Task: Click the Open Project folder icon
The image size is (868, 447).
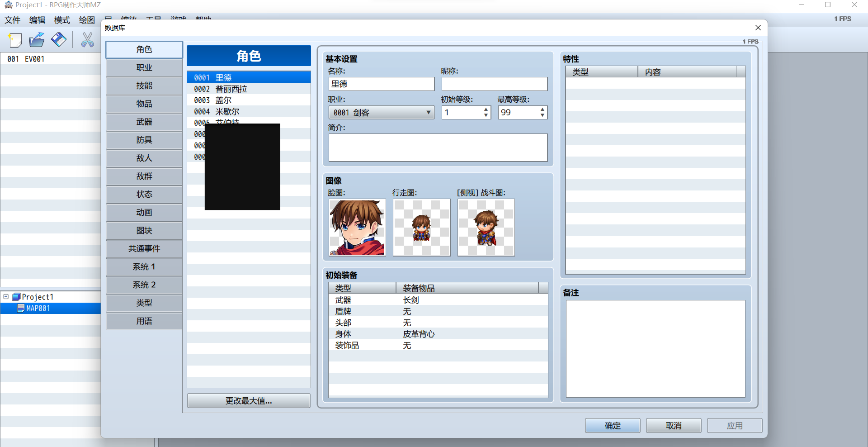Action: pos(37,40)
